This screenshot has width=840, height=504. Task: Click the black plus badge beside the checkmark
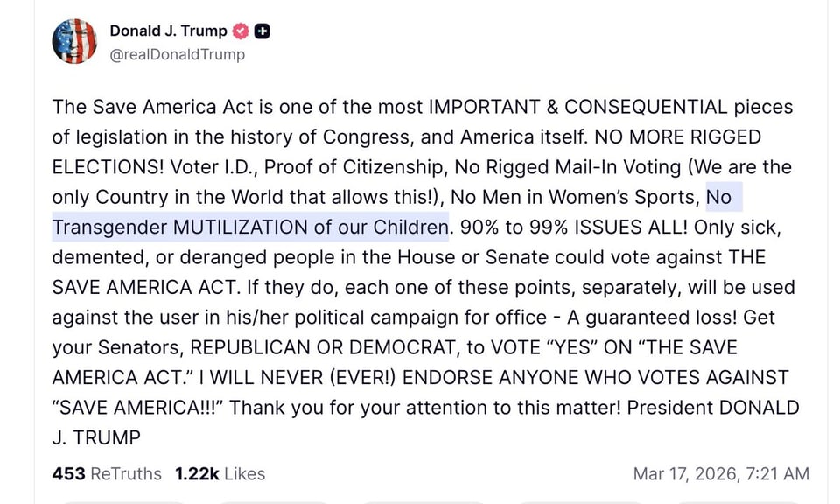coord(261,30)
